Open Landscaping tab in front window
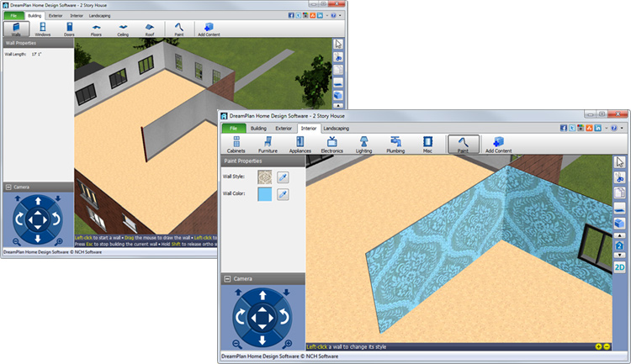Viewport: 631px width, 364px height. [x=336, y=129]
